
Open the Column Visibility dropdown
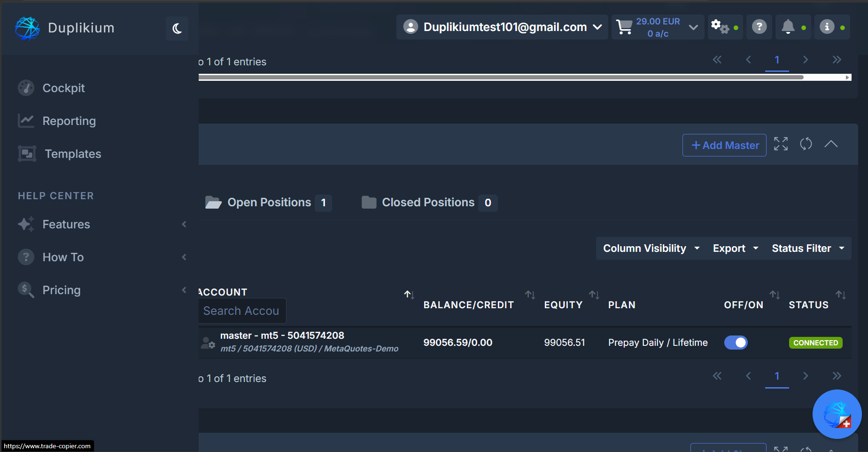pos(651,248)
